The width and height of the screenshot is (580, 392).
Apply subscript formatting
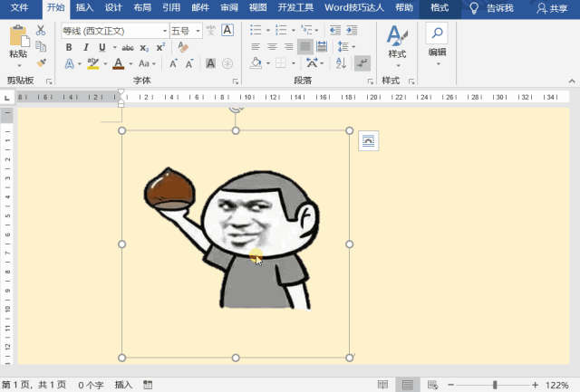[145, 47]
